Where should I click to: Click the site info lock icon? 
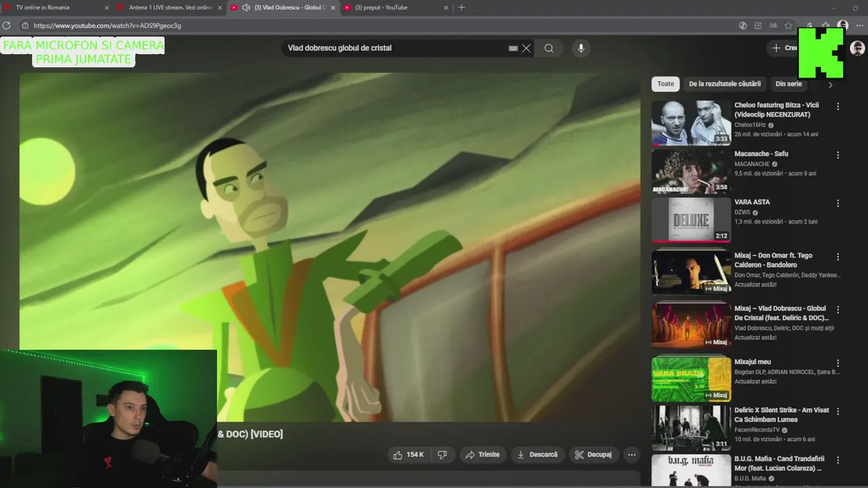(x=25, y=26)
